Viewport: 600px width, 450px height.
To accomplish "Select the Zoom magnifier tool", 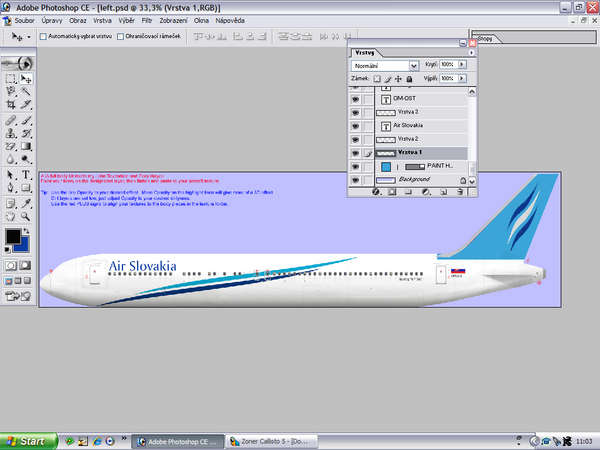I will [x=26, y=217].
